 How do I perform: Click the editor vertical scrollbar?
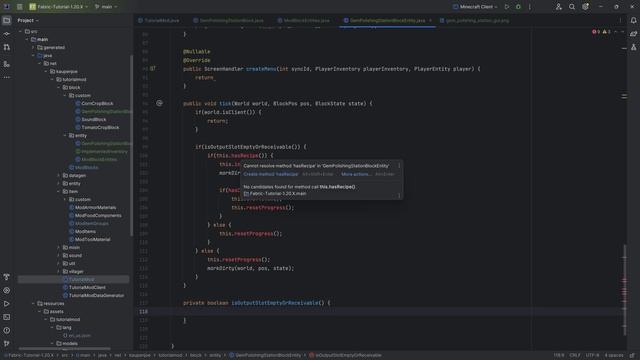pyautogui.click(x=624, y=289)
